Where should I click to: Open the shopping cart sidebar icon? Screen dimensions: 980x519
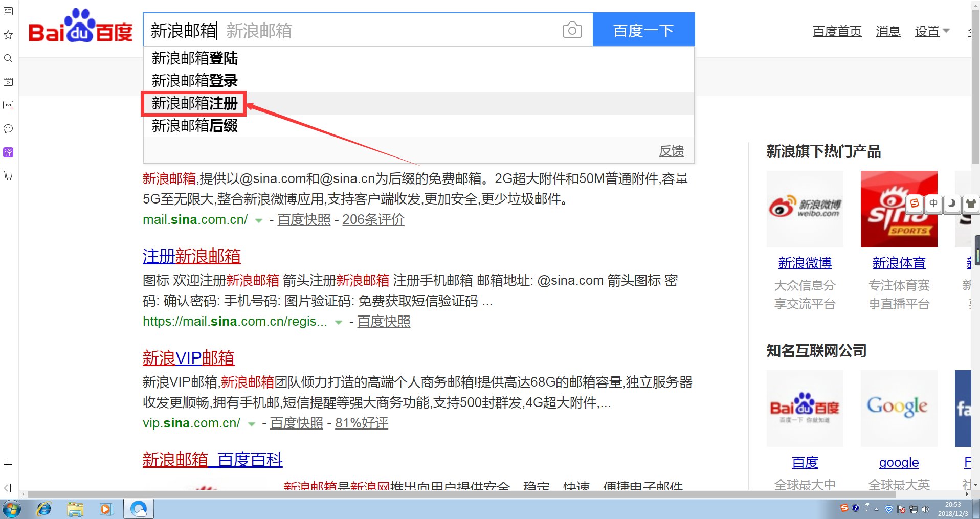pos(8,176)
